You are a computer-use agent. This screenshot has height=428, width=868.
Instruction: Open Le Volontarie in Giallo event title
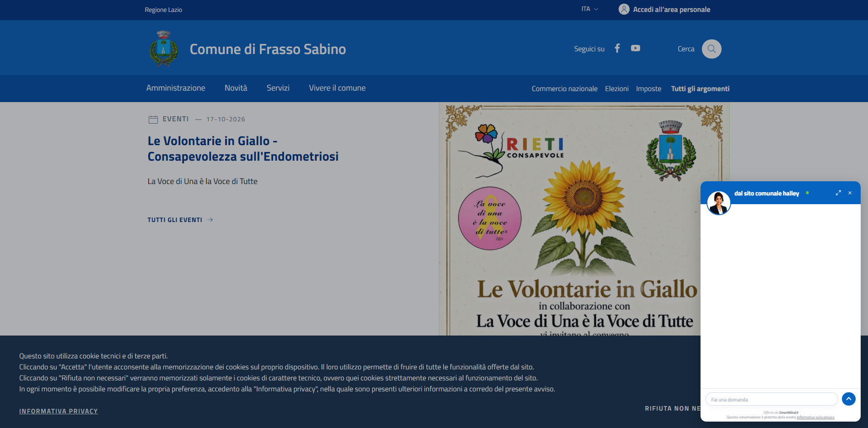[243, 149]
